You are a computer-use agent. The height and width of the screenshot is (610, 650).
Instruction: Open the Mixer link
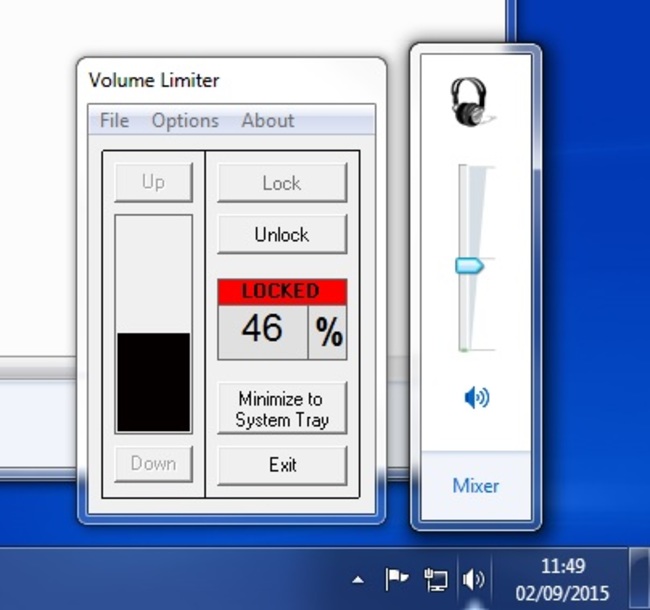click(x=476, y=486)
